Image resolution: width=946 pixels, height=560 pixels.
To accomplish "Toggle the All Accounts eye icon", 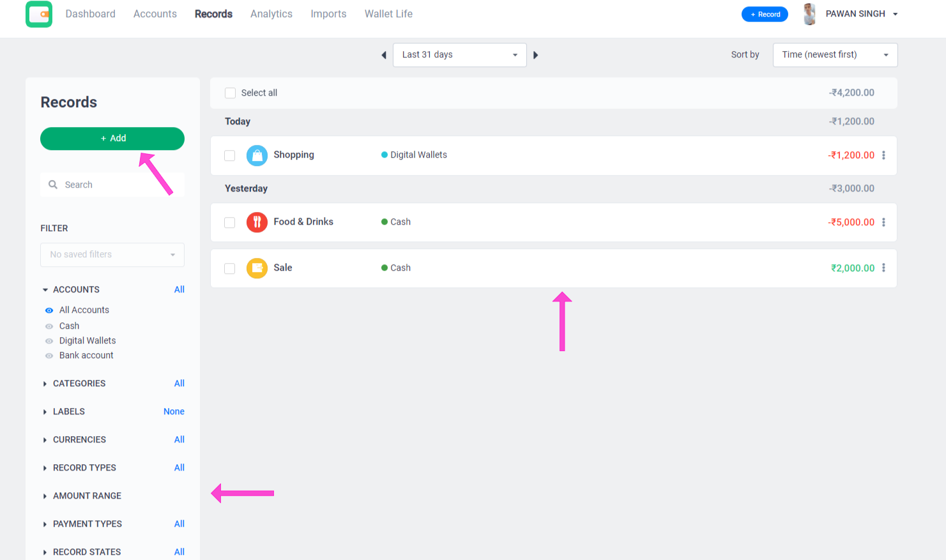I will tap(49, 310).
